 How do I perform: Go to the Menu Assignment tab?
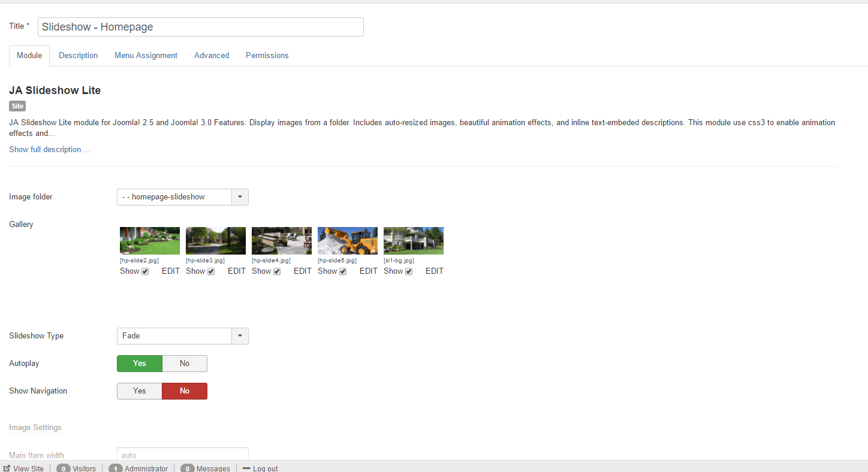coord(146,55)
